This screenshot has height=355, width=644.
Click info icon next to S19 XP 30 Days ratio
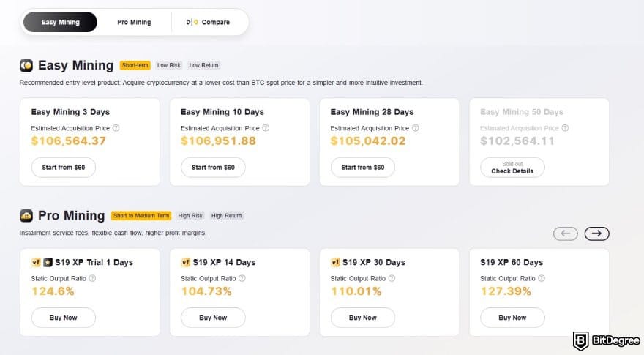pyautogui.click(x=392, y=278)
